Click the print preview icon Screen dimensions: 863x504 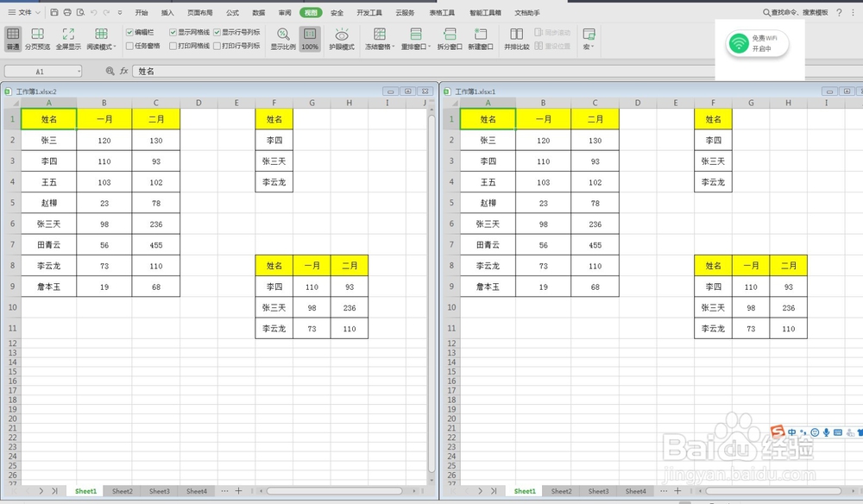click(80, 12)
